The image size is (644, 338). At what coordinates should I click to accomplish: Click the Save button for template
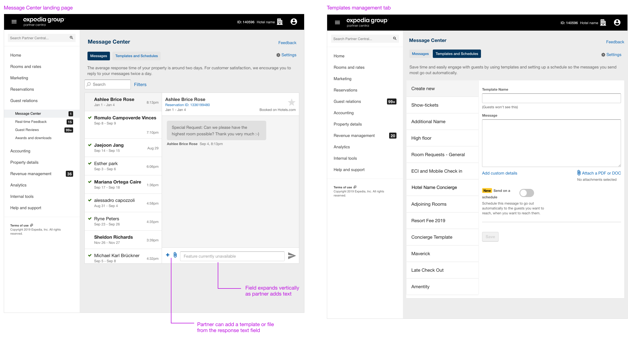(490, 236)
